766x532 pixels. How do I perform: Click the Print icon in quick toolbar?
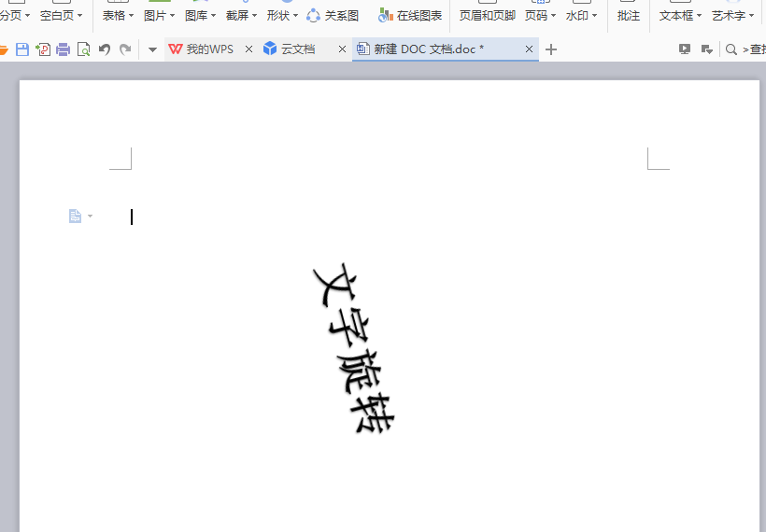click(x=63, y=49)
